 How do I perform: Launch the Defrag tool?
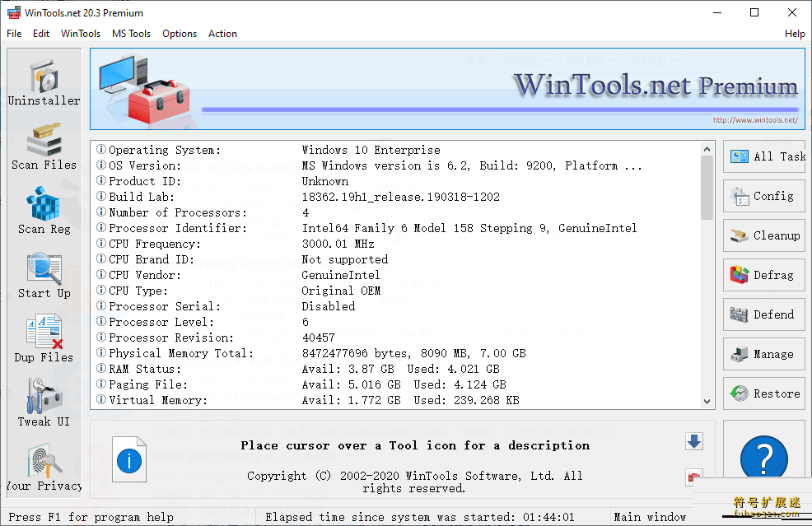pos(764,275)
